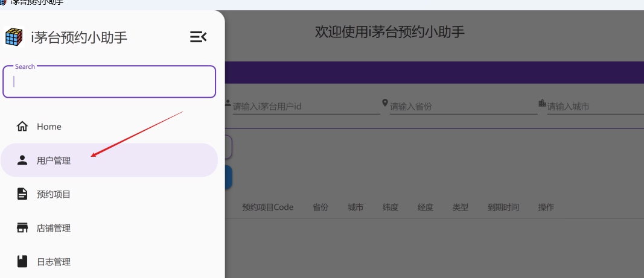Click the 经度 column header
Image resolution: width=644 pixels, height=278 pixels.
pyautogui.click(x=426, y=207)
